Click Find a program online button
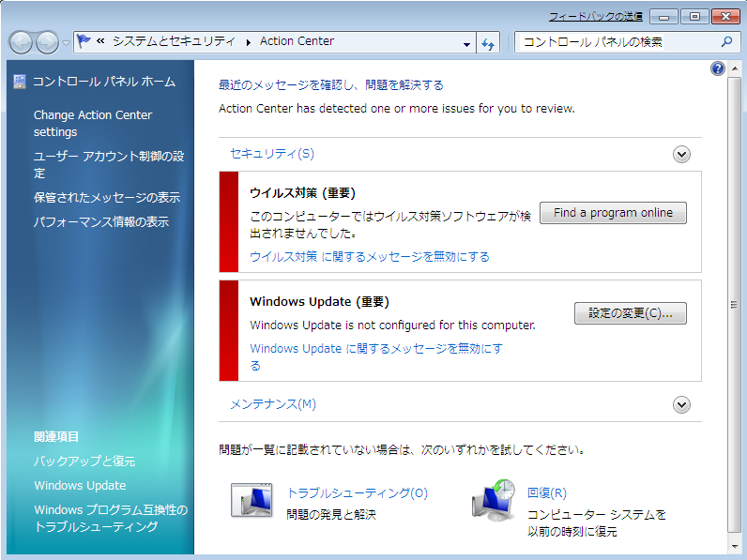 click(613, 213)
